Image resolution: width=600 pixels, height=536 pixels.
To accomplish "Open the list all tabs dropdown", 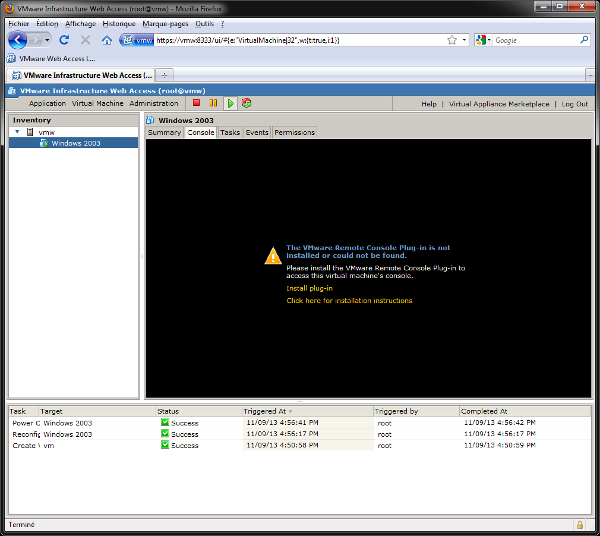I will tap(590, 75).
